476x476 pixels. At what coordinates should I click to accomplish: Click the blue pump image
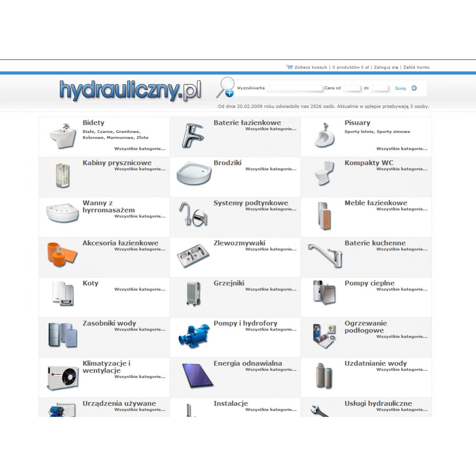(x=194, y=336)
